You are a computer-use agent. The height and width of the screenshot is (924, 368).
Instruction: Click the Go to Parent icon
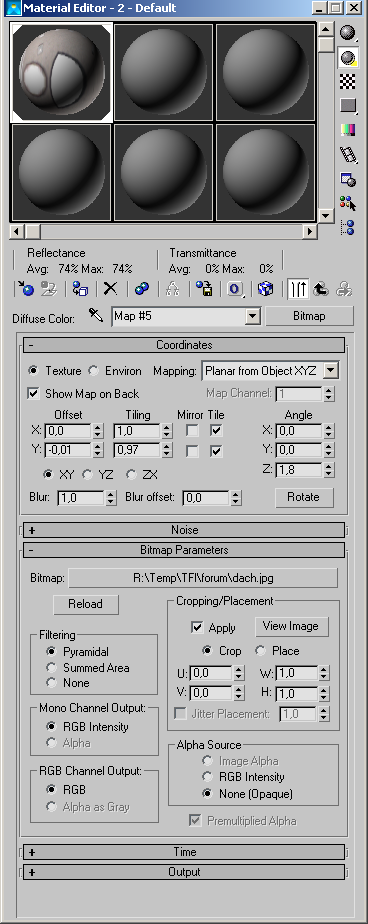click(321, 289)
